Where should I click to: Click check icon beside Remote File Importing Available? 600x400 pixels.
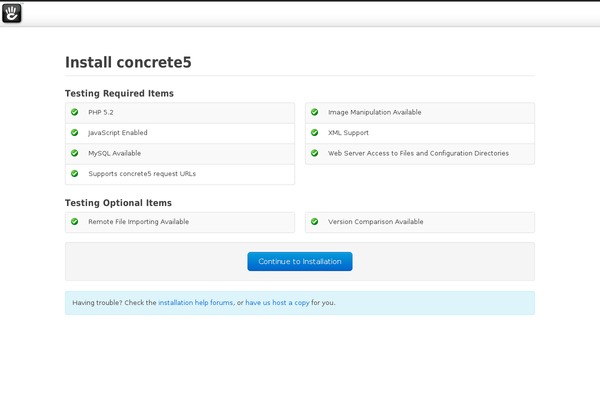[75, 222]
